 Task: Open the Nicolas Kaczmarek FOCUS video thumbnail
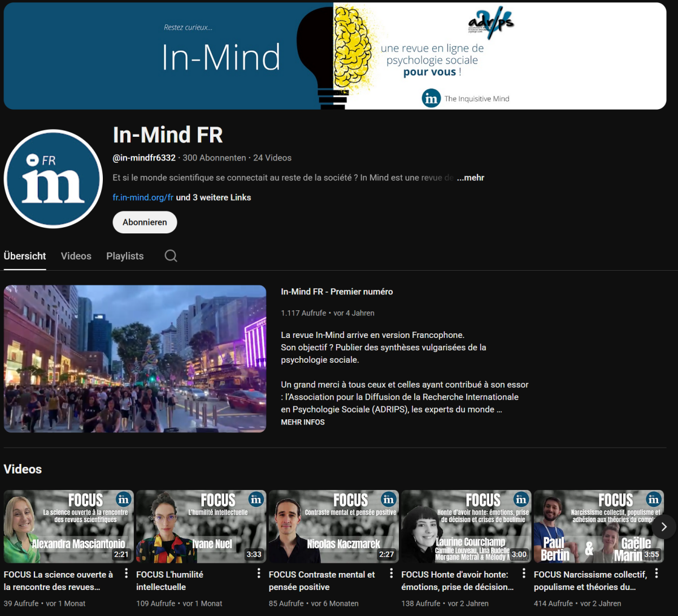coord(333,527)
